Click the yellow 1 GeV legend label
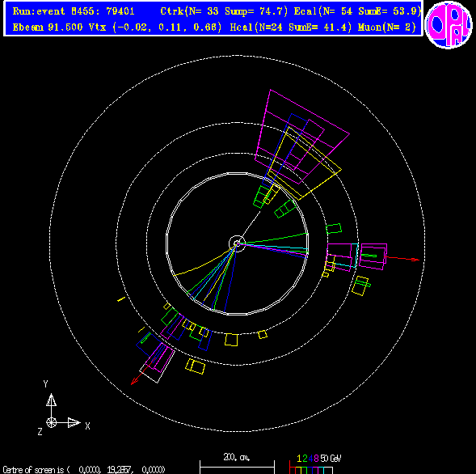The width and height of the screenshot is (476, 474). 299,458
